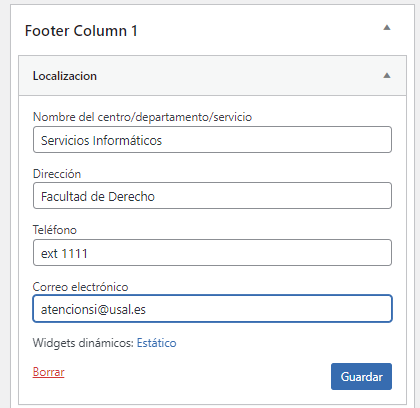Place cursor in 'Facultad de Derecho' text
420x408 pixels.
(x=98, y=197)
